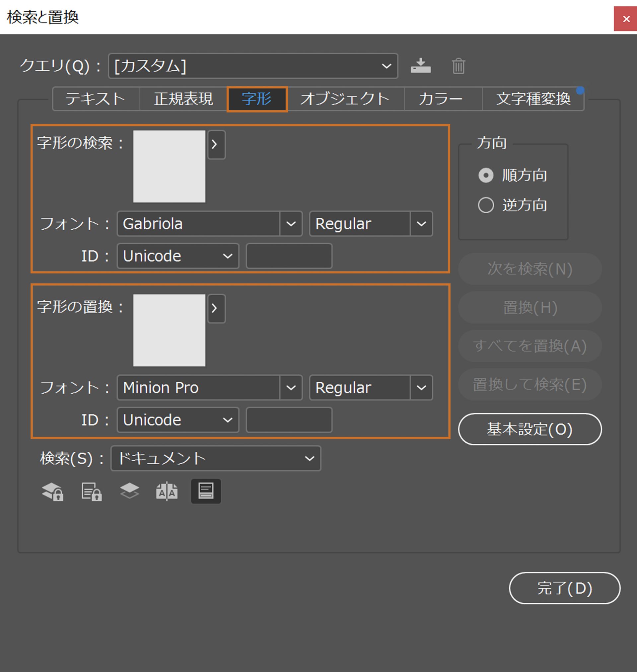
Task: Open glyph picker arrow next to 字形の検索
Action: click(x=216, y=145)
